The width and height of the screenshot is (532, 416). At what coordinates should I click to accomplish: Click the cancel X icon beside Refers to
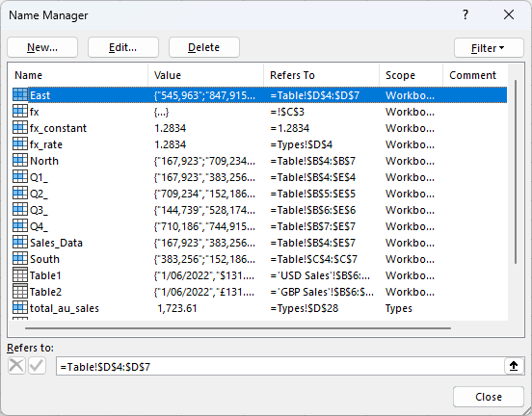[x=16, y=366]
